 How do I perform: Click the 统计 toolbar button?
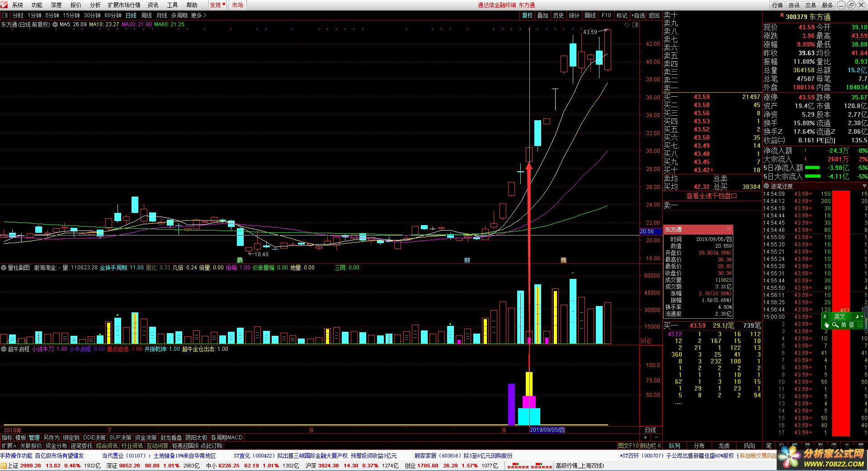tap(574, 15)
